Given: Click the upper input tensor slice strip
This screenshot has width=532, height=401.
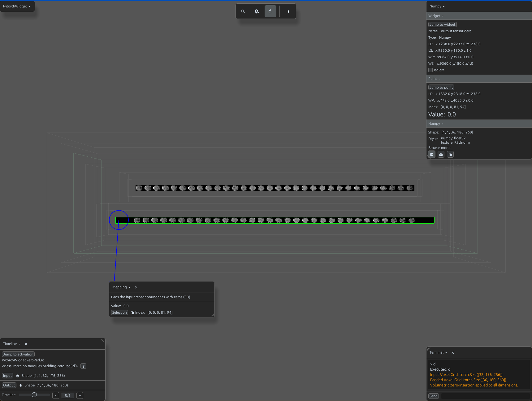Looking at the screenshot, I should tap(275, 188).
